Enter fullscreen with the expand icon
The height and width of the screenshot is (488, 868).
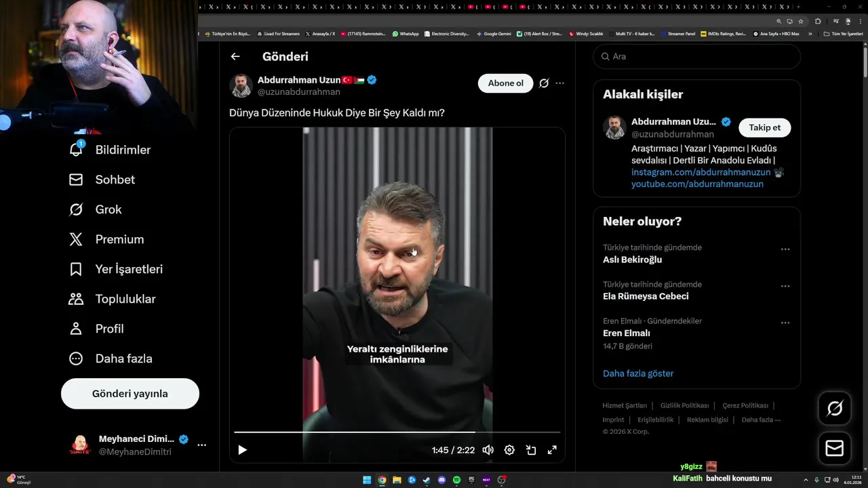pos(552,450)
